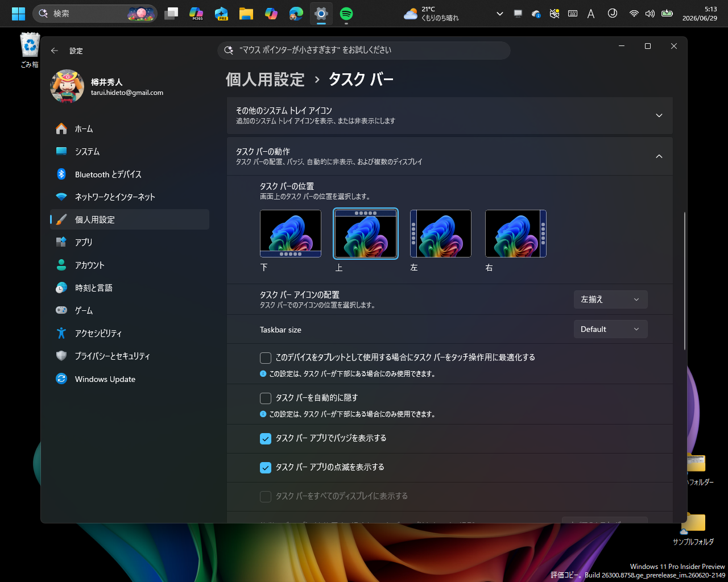Click the Settings gear taskbar icon
This screenshot has height=582, width=728.
321,14
